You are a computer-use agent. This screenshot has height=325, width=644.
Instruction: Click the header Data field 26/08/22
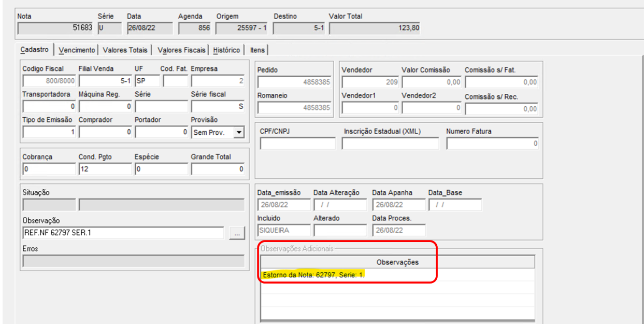150,28
